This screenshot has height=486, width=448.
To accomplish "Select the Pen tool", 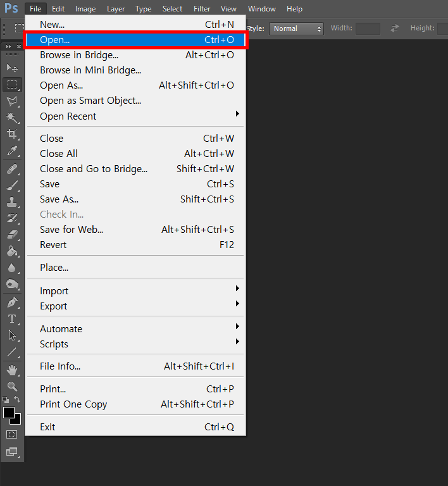I will [x=12, y=302].
